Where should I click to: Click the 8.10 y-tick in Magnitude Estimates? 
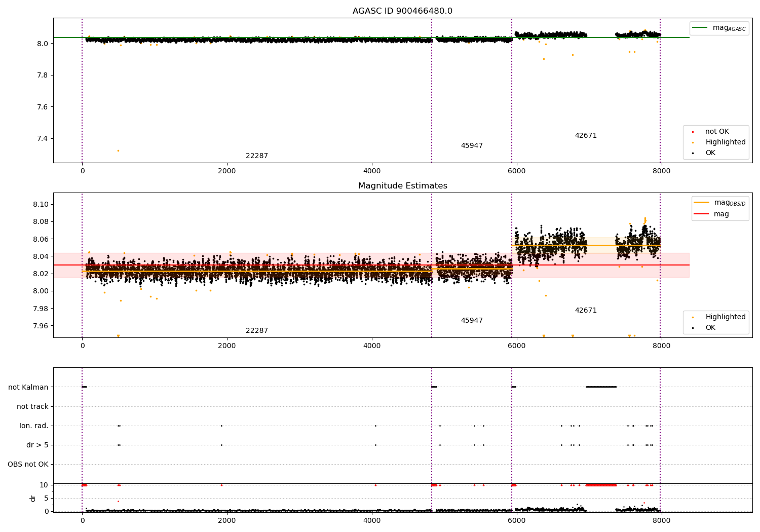point(40,204)
